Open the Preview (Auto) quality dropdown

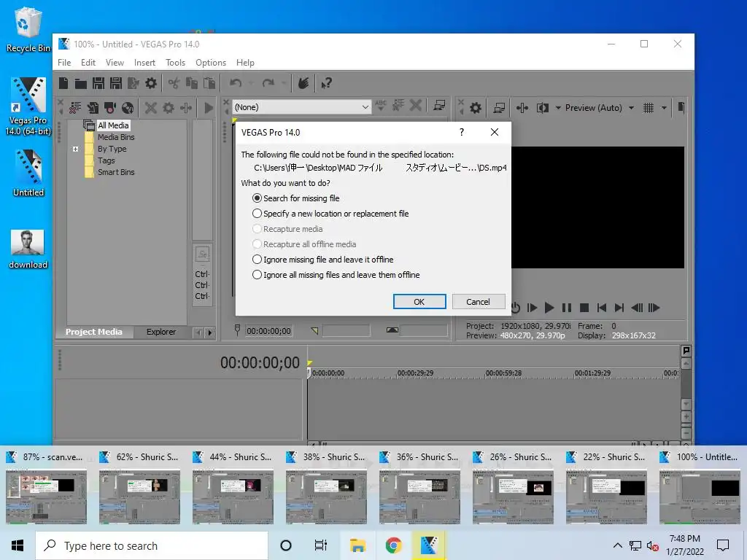point(631,108)
